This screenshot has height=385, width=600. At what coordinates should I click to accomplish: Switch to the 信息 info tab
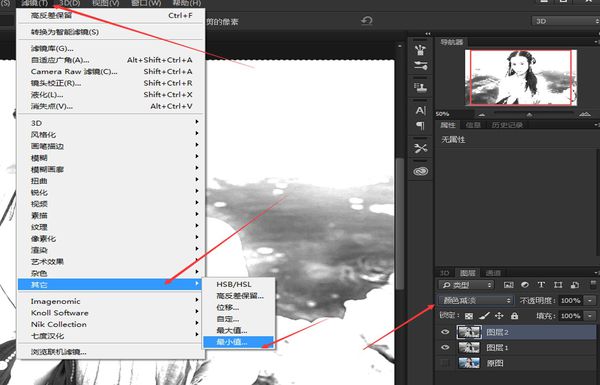coord(473,125)
